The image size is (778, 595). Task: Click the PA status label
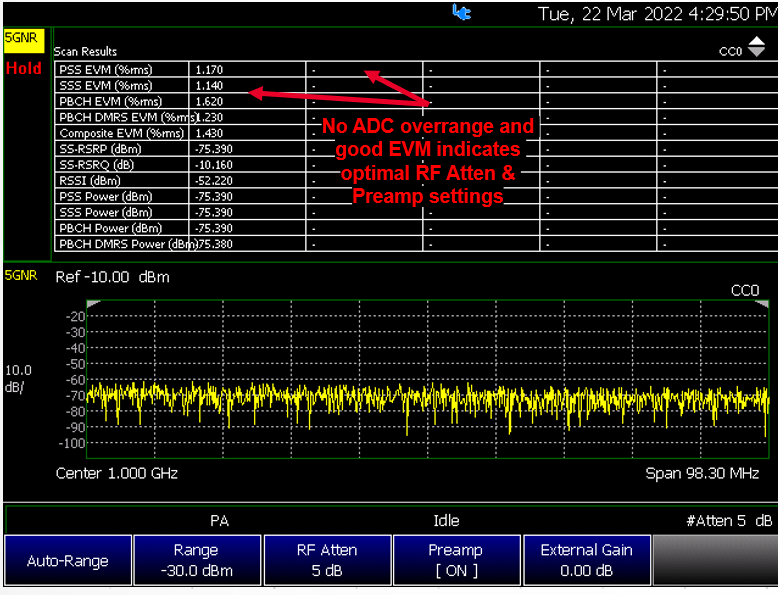pos(219,521)
